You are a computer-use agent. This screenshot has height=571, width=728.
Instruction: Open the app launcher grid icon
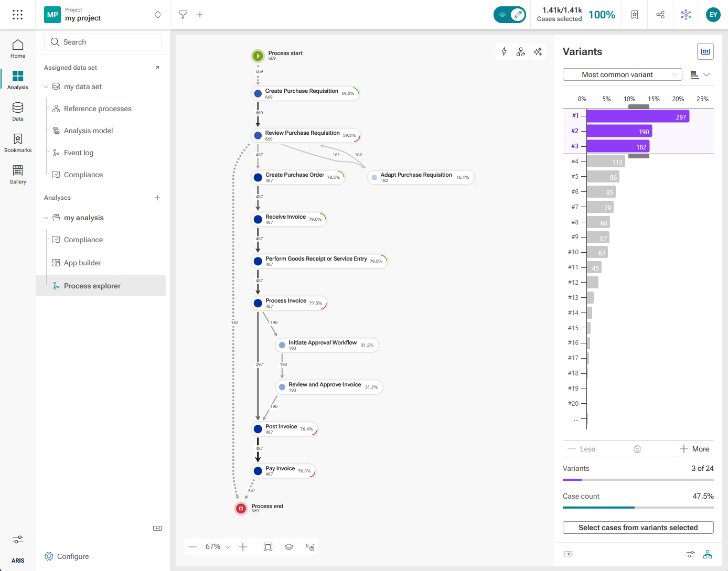(x=17, y=15)
